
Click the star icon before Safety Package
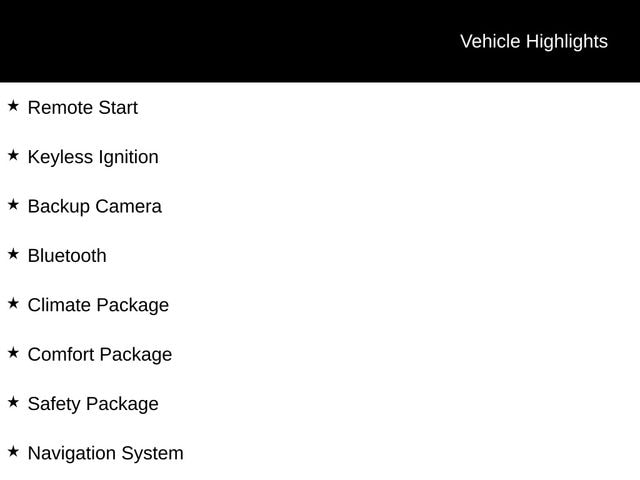[13, 401]
